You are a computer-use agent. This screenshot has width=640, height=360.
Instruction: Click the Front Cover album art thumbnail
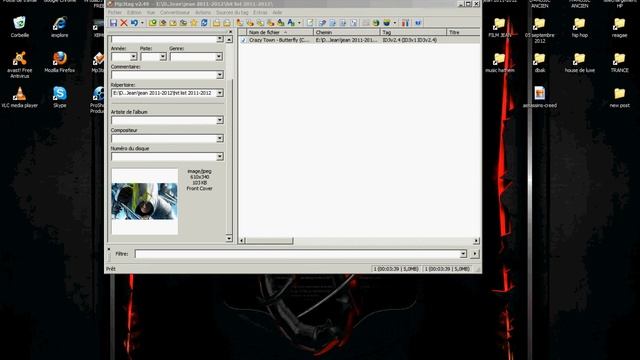(x=144, y=202)
